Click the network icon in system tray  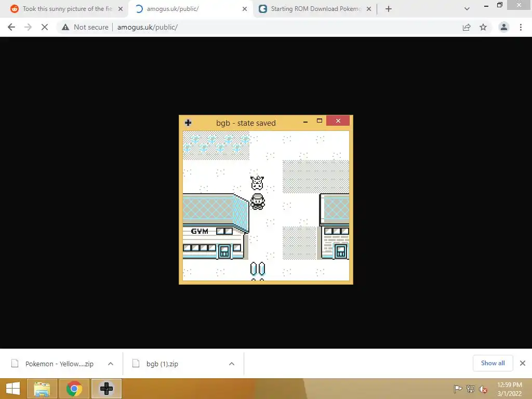click(471, 389)
